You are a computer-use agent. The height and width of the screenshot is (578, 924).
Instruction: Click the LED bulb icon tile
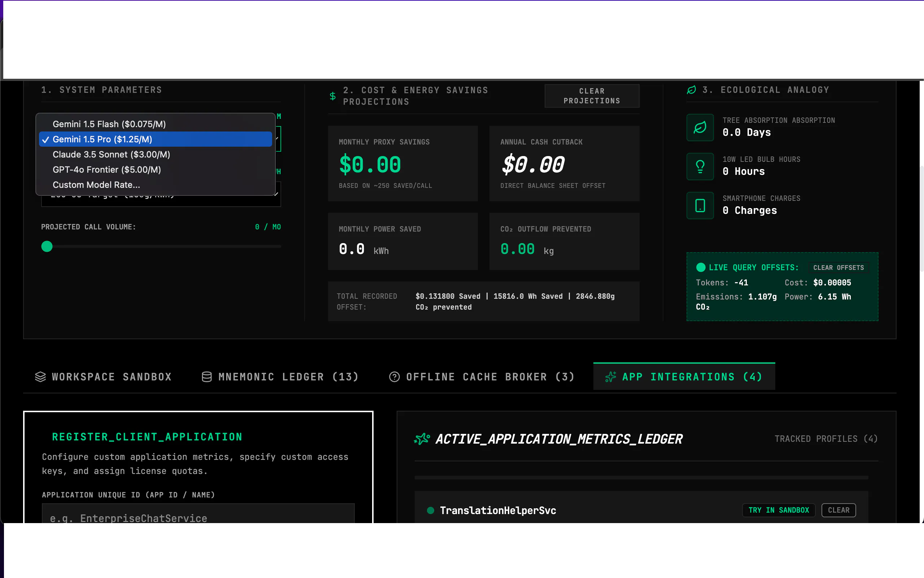[700, 166]
